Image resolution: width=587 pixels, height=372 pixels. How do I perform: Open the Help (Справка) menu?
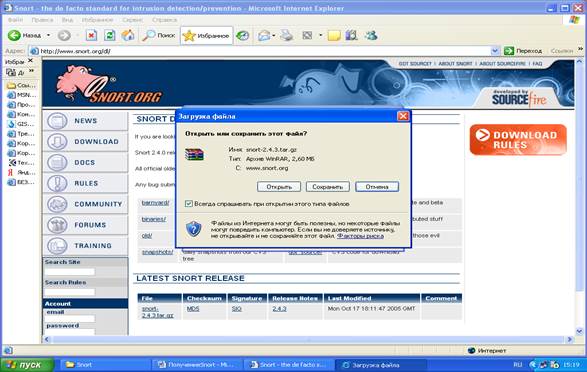[x=165, y=20]
